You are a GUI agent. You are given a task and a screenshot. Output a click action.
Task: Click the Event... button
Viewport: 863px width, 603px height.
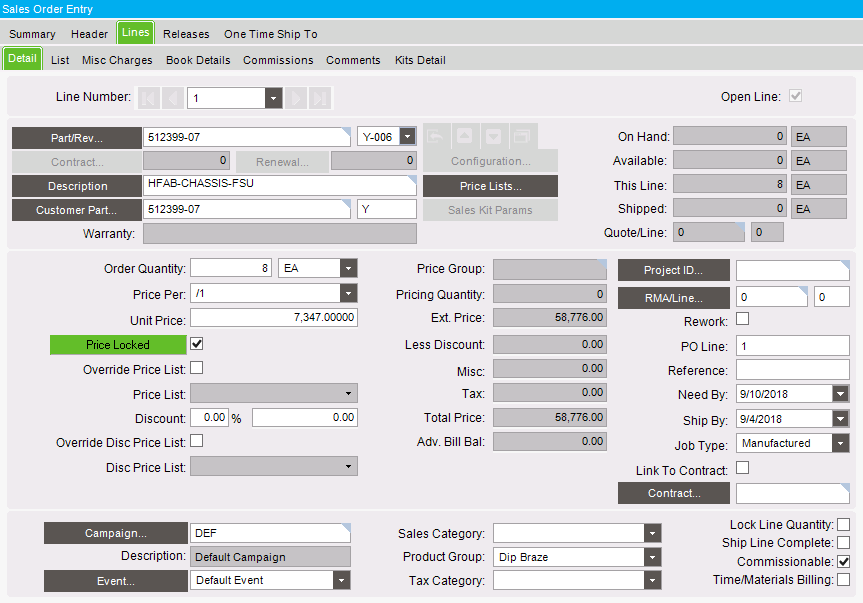[116, 581]
